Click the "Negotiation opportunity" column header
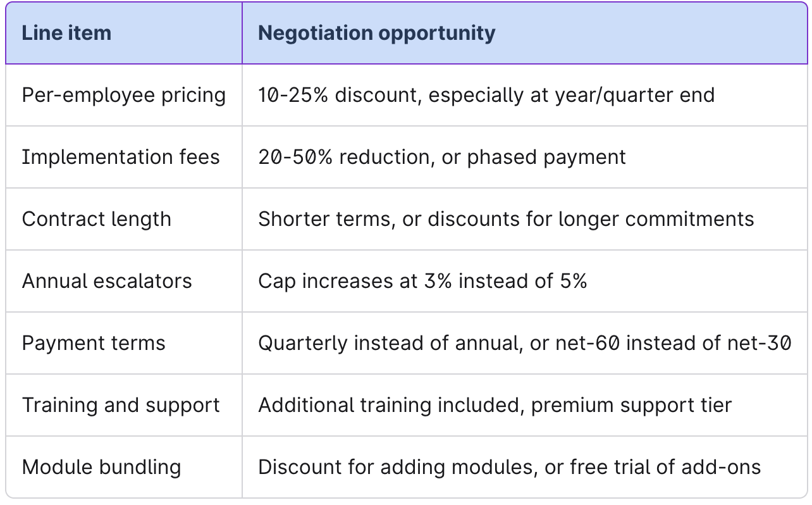This screenshot has height=505, width=812. pyautogui.click(x=525, y=33)
